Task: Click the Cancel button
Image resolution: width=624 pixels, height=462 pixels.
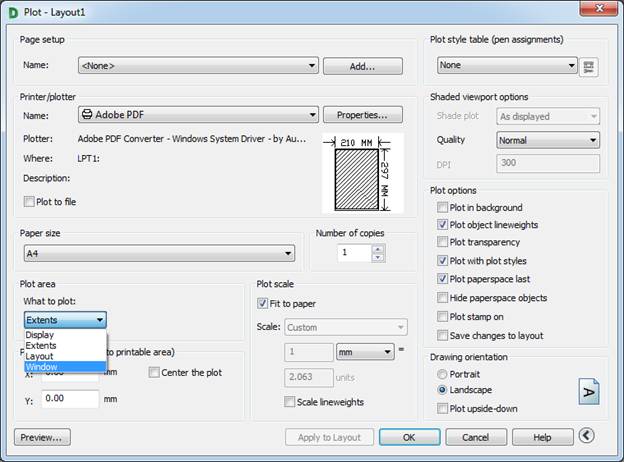Action: click(476, 437)
